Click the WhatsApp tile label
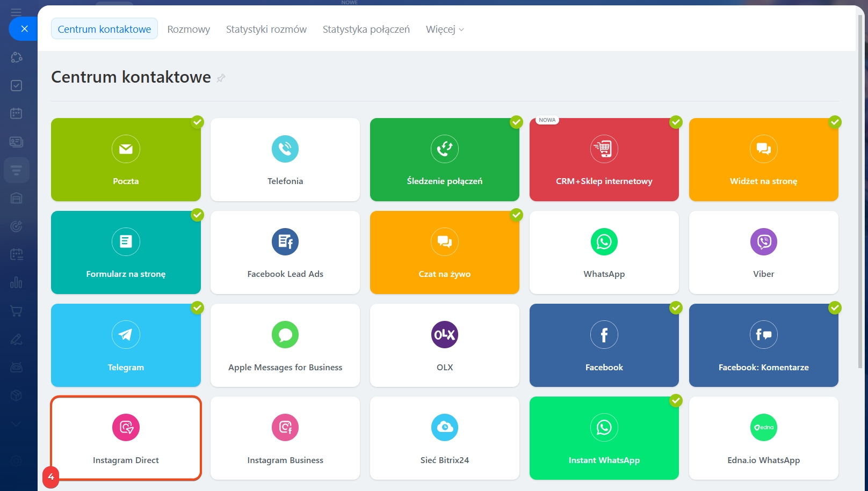The height and width of the screenshot is (491, 868). tap(604, 274)
